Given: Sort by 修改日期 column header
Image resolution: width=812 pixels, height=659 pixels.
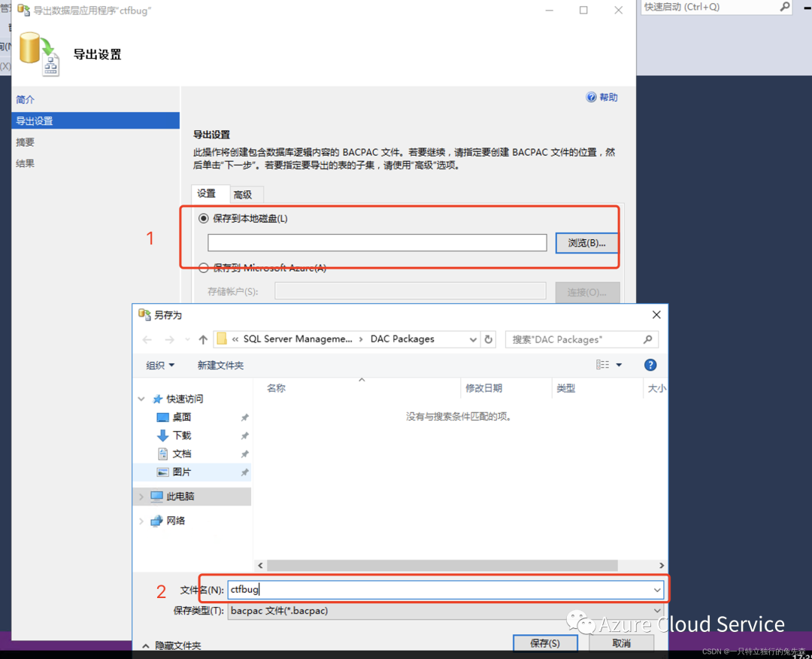Looking at the screenshot, I should [483, 388].
